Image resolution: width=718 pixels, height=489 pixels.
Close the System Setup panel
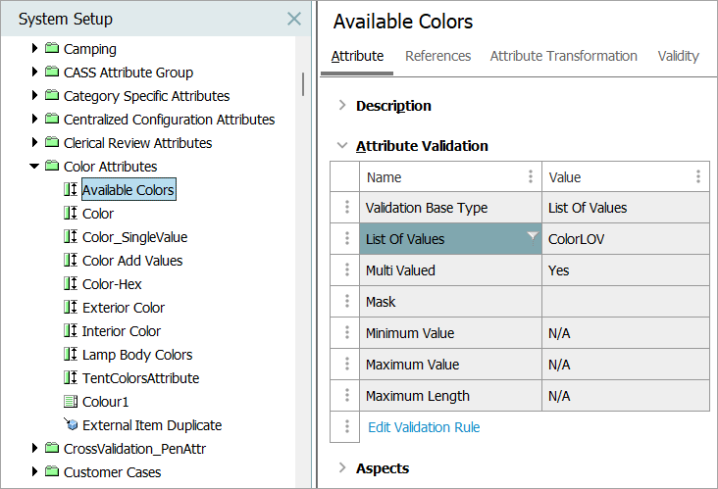coord(294,19)
